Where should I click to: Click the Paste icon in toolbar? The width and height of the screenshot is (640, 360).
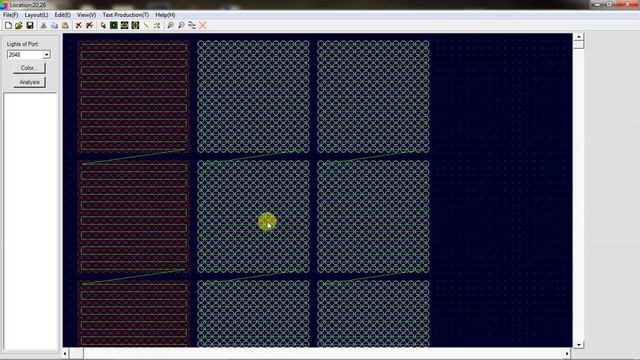65,25
